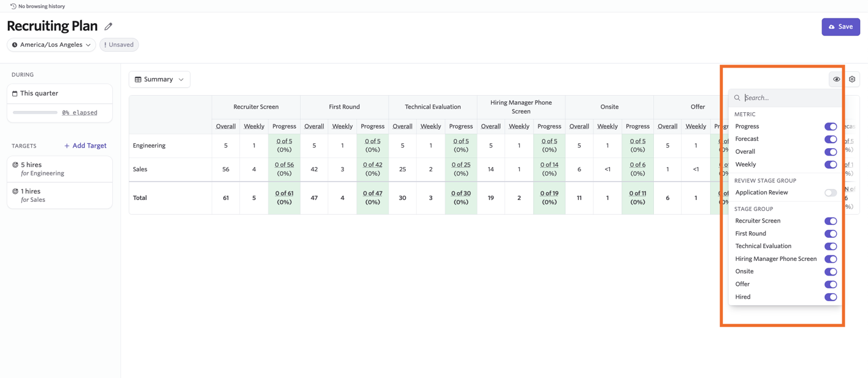
Task: Click the calendar icon beside This quarter
Action: [x=15, y=93]
